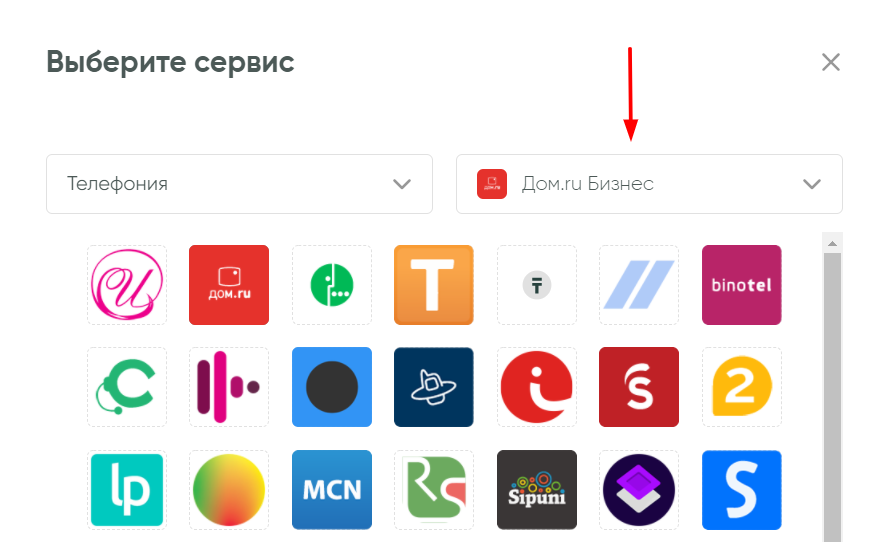This screenshot has width=876, height=542.
Task: Select the green and red RS tile
Action: [434, 489]
